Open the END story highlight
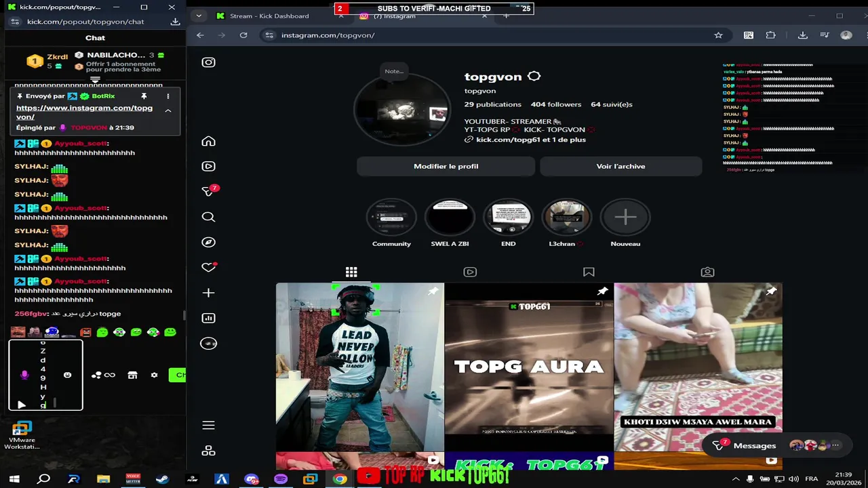Screen dimensions: 868x488 point(508,218)
